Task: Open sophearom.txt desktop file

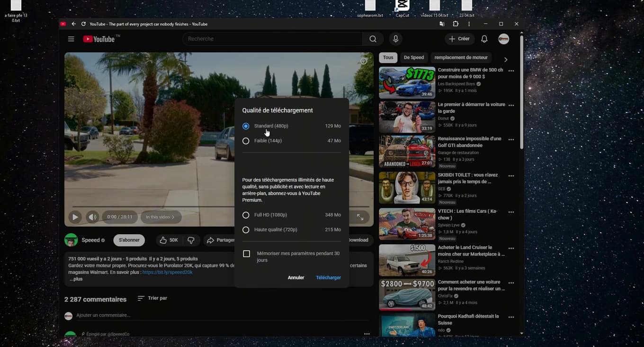Action: (x=370, y=9)
